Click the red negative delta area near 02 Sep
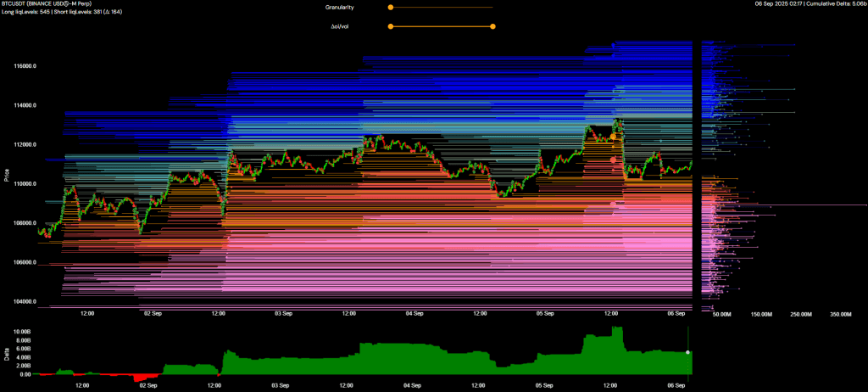Screen dimensions: 868x392 [x=146, y=378]
